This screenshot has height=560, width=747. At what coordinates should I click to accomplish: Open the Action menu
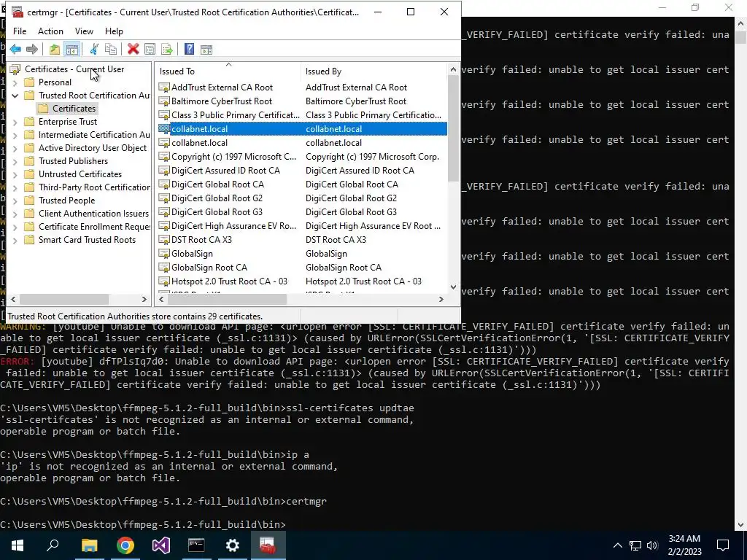pyautogui.click(x=50, y=31)
